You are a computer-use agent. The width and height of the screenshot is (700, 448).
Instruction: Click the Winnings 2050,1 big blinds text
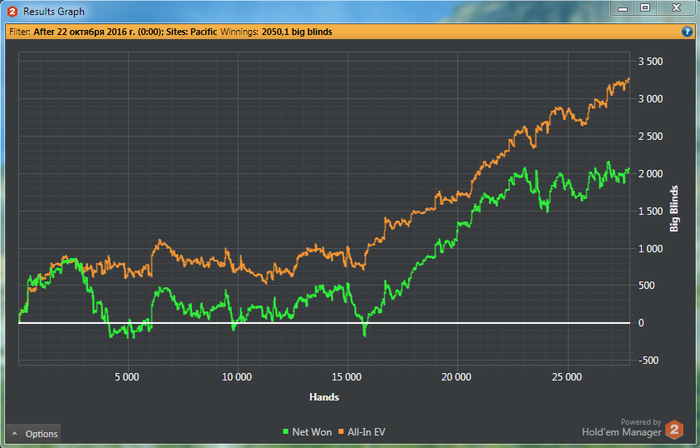[x=276, y=32]
